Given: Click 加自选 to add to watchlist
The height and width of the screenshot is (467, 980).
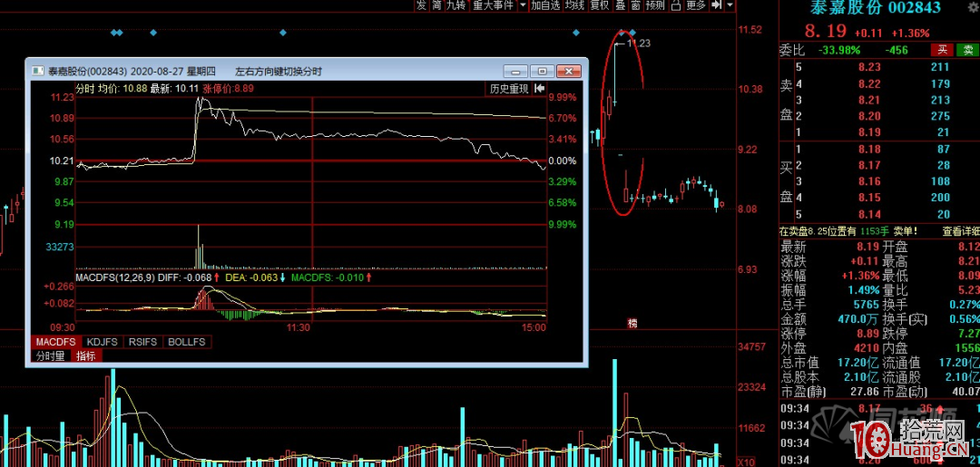Looking at the screenshot, I should tap(545, 5).
